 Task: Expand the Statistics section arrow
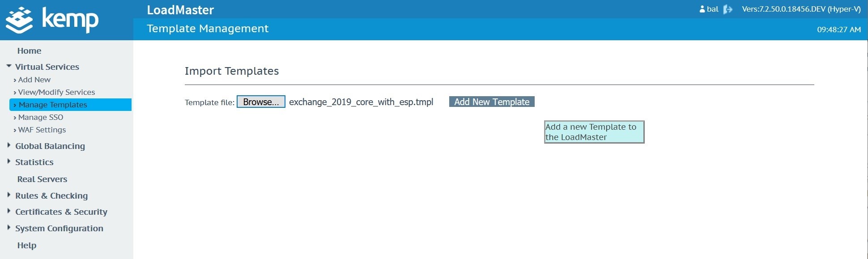coord(9,161)
